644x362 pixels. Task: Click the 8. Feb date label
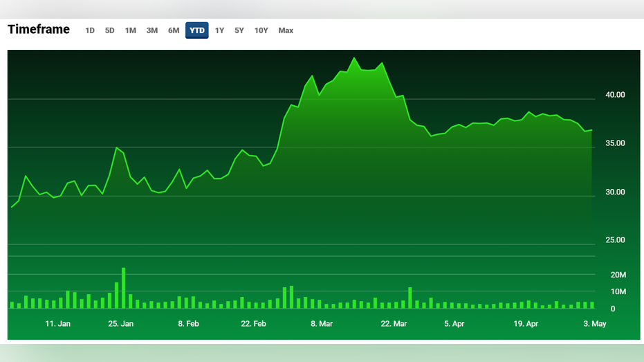point(189,324)
